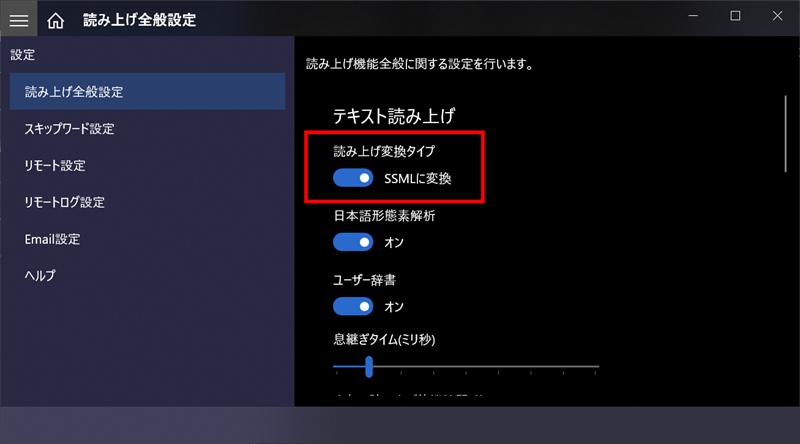Open スキップワード設定 in the sidebar
This screenshot has height=444, width=800.
click(69, 129)
